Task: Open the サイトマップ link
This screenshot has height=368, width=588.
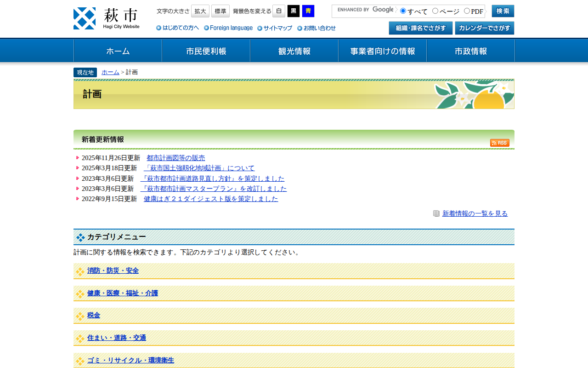Action: pyautogui.click(x=275, y=28)
